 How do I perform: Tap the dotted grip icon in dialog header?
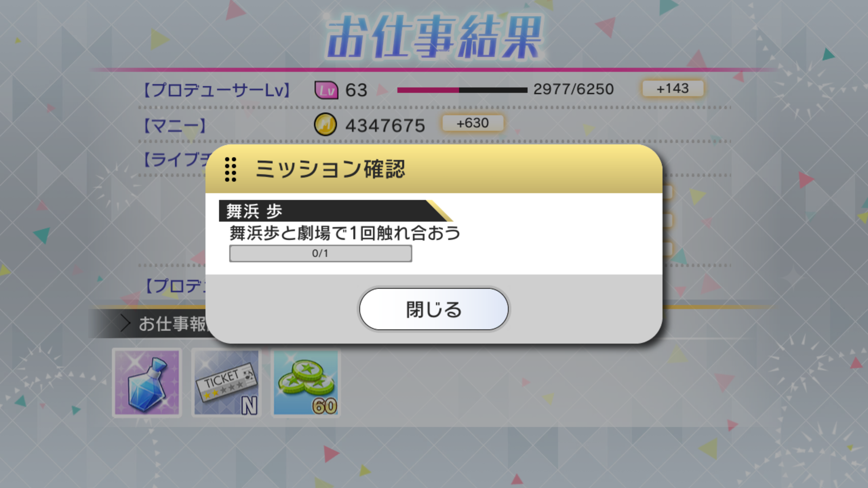(x=231, y=169)
